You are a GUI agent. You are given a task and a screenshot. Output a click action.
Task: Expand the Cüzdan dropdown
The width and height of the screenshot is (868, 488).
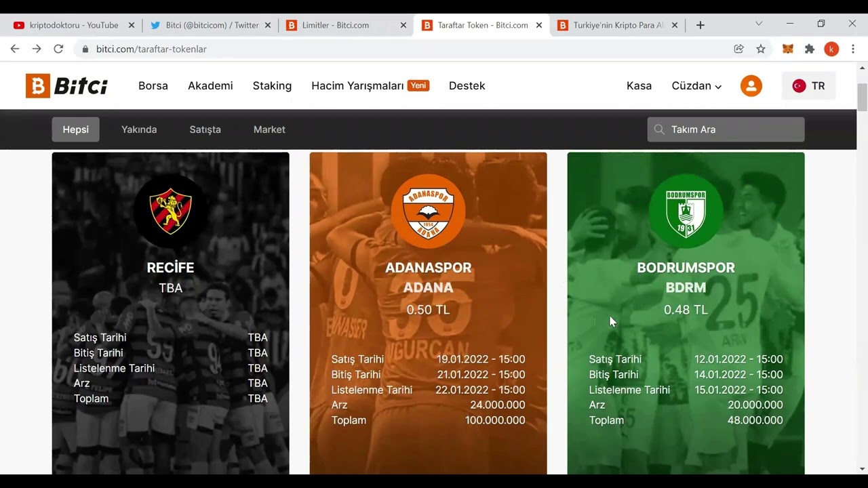696,86
